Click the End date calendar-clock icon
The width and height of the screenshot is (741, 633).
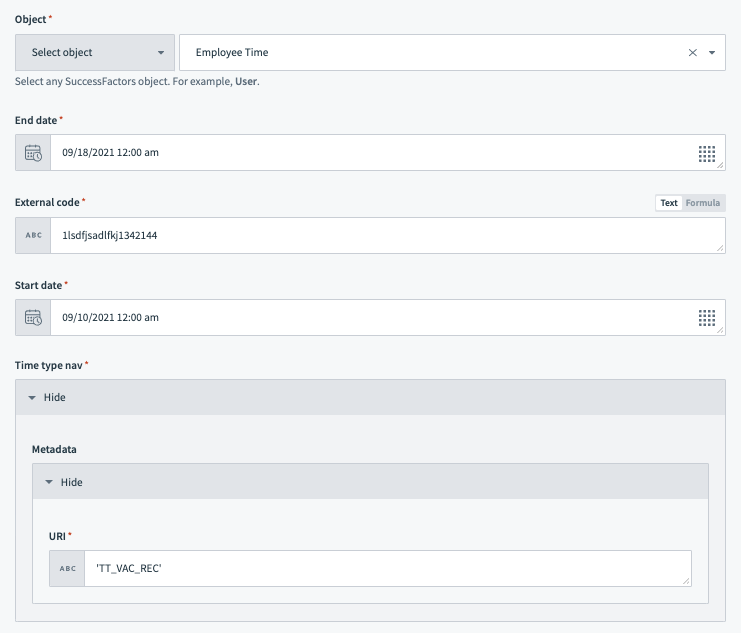(33, 153)
